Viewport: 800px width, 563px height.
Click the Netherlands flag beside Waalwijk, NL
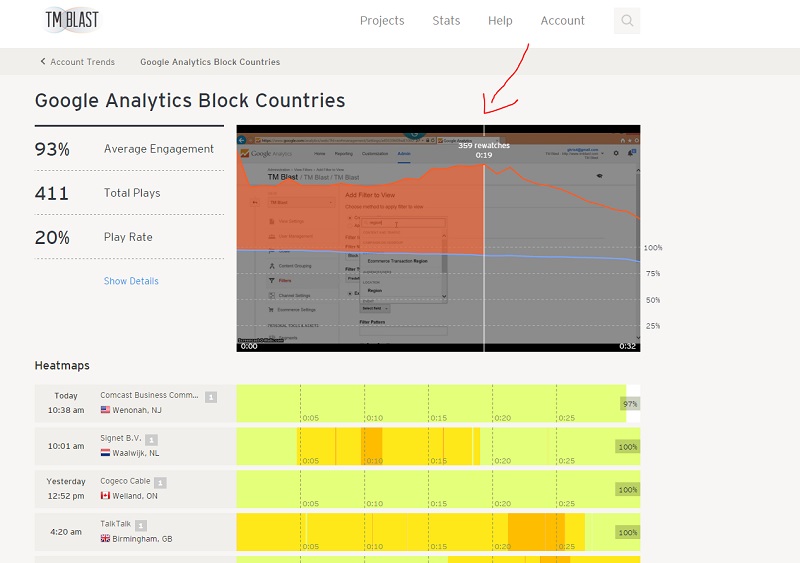(x=105, y=452)
